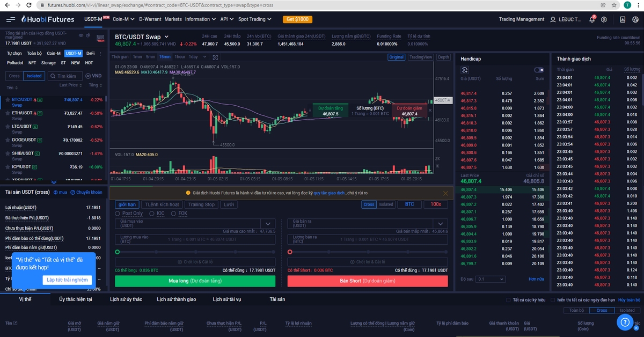Click the Huobi Futures logo
The image size is (644, 337).
click(x=49, y=19)
